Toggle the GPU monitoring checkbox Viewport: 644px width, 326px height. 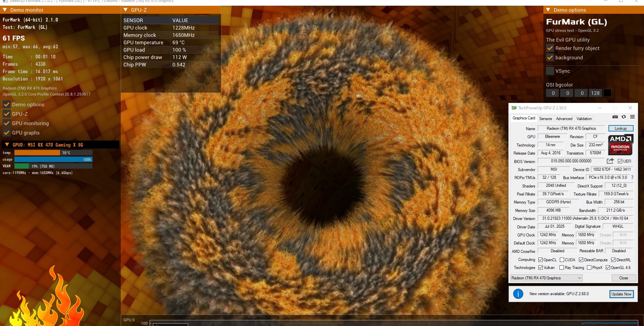[6, 123]
